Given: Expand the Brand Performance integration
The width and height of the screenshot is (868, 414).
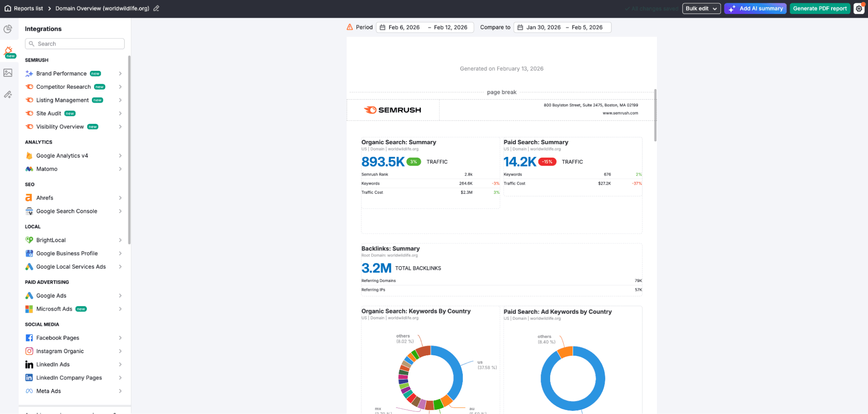Looking at the screenshot, I should click(120, 73).
